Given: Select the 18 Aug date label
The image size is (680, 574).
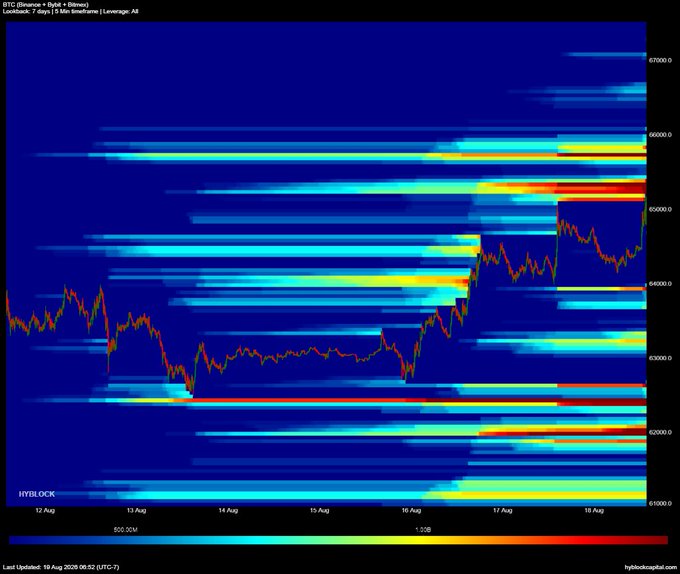Looking at the screenshot, I should coord(594,511).
